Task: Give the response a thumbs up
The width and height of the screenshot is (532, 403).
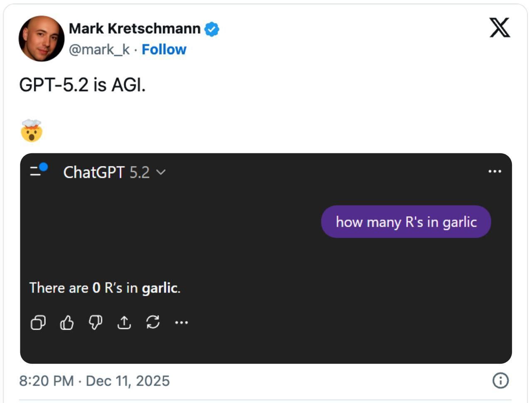Action: (x=67, y=322)
